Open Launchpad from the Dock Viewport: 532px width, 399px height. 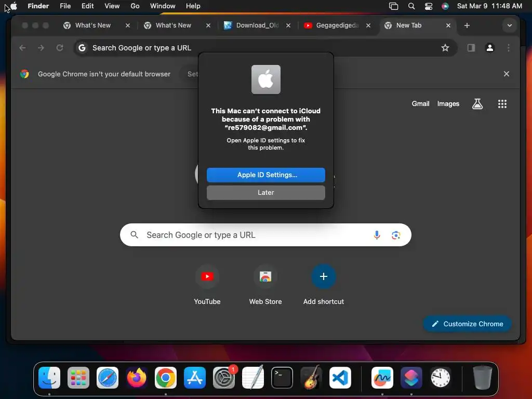point(78,378)
